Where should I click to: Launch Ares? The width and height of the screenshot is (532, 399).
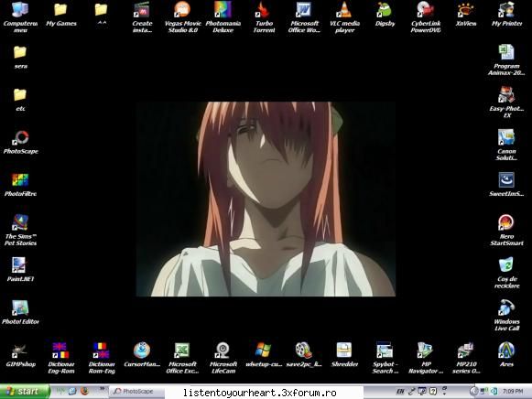coord(506,355)
